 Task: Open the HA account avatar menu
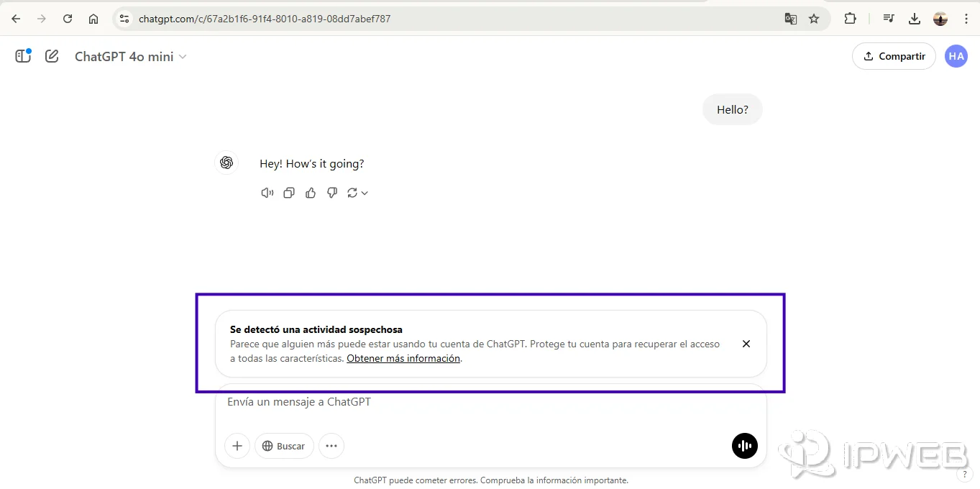956,56
